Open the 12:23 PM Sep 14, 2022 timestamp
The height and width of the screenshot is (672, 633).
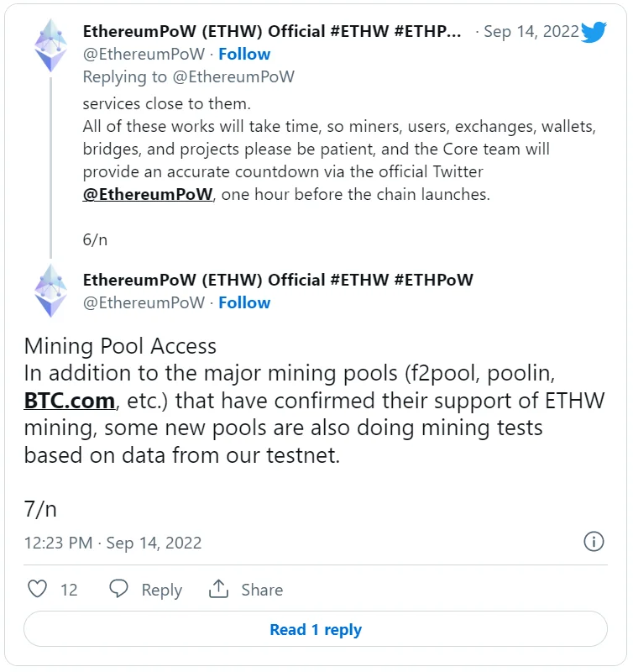pyautogui.click(x=112, y=543)
